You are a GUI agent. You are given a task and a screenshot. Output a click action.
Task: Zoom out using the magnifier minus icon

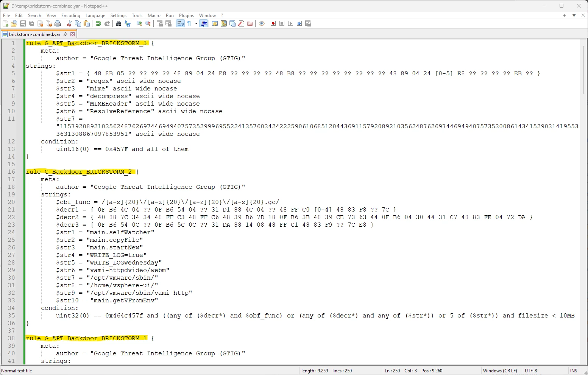click(148, 23)
